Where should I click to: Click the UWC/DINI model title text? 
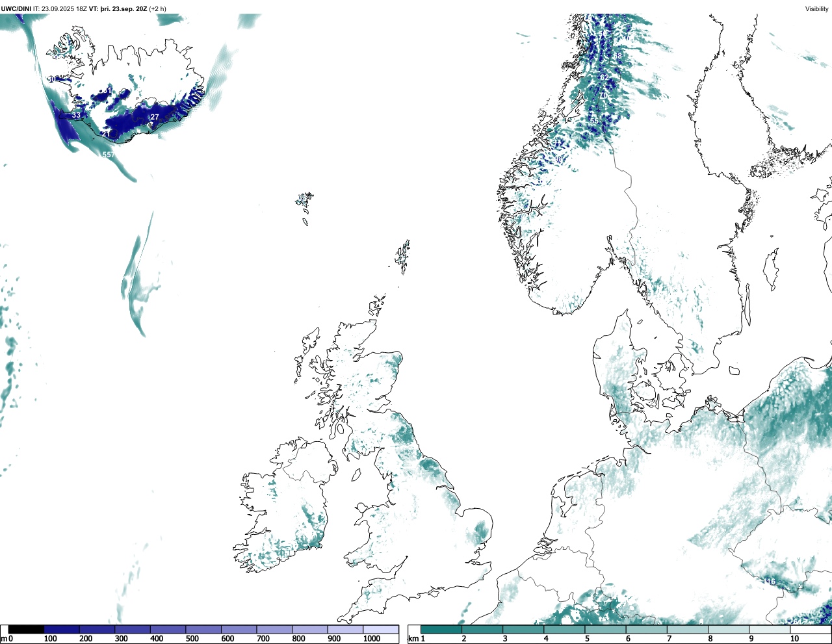(16, 8)
